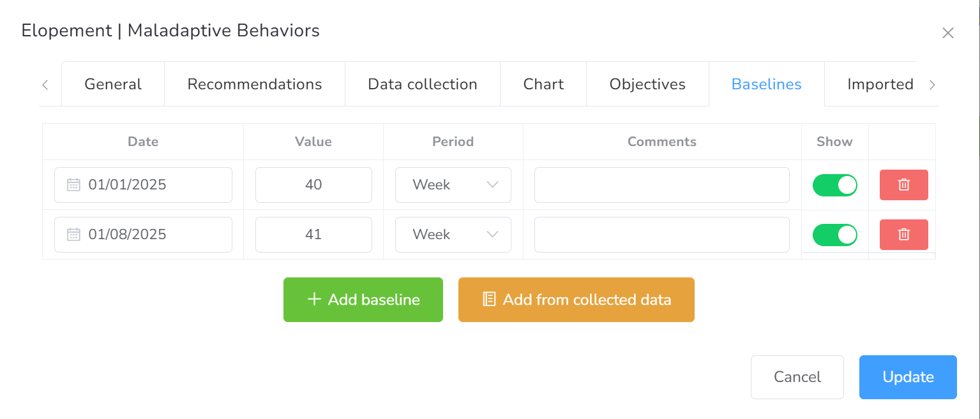Open calendar icon for 01/08/2025 date

point(74,235)
